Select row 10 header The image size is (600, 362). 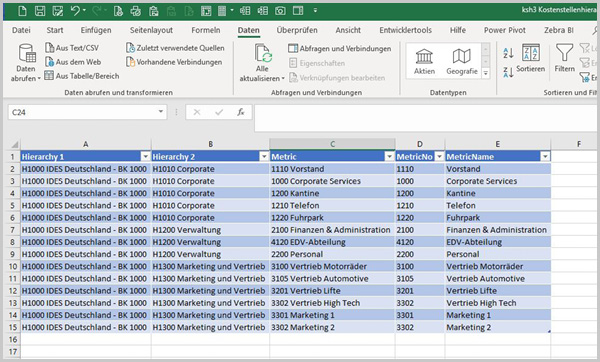tap(13, 266)
